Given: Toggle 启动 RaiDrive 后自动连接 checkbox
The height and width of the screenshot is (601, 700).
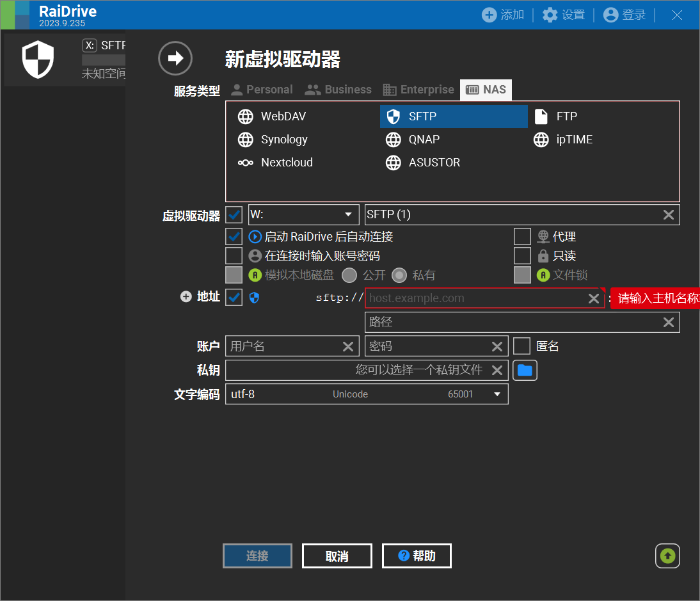Looking at the screenshot, I should point(234,236).
